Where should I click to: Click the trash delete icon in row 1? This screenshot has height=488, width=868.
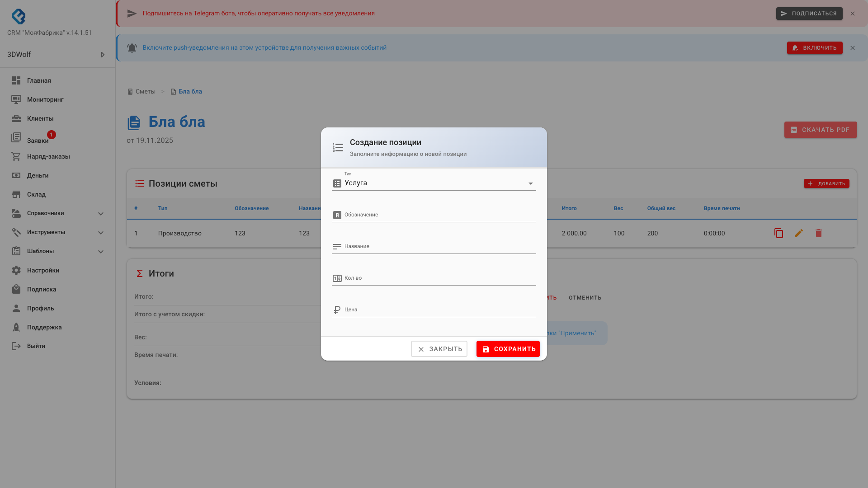tap(818, 233)
